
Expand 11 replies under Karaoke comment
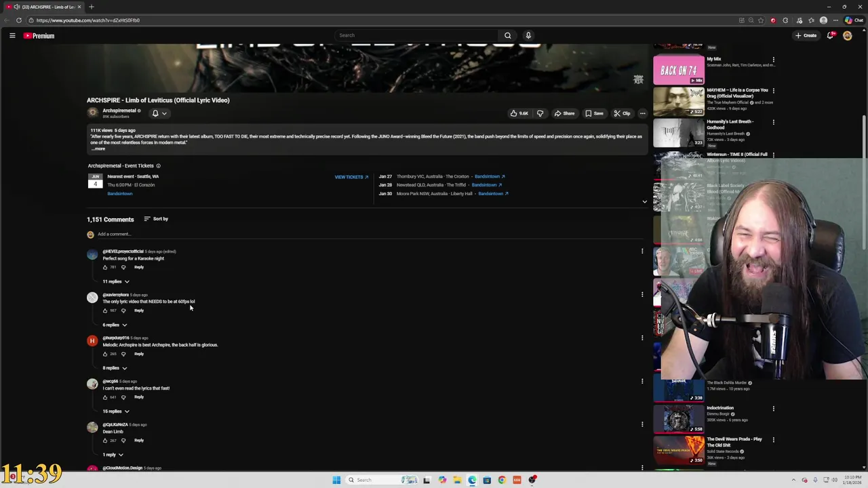(x=115, y=281)
